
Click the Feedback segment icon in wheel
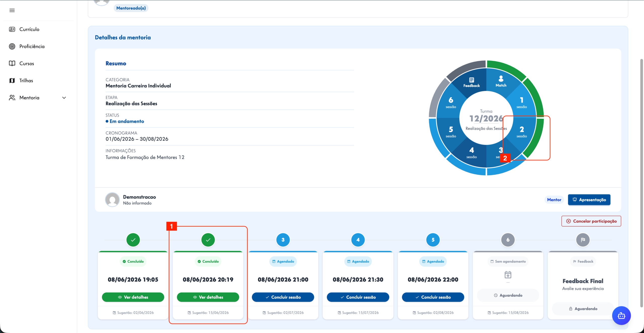[x=471, y=80]
